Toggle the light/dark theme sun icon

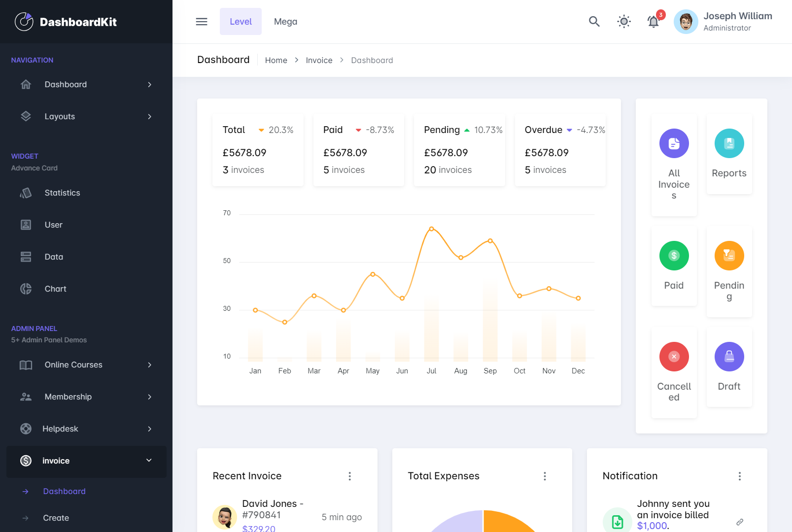(624, 22)
